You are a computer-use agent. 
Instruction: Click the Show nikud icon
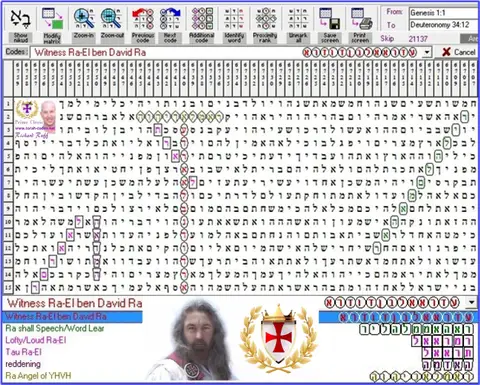[20, 19]
